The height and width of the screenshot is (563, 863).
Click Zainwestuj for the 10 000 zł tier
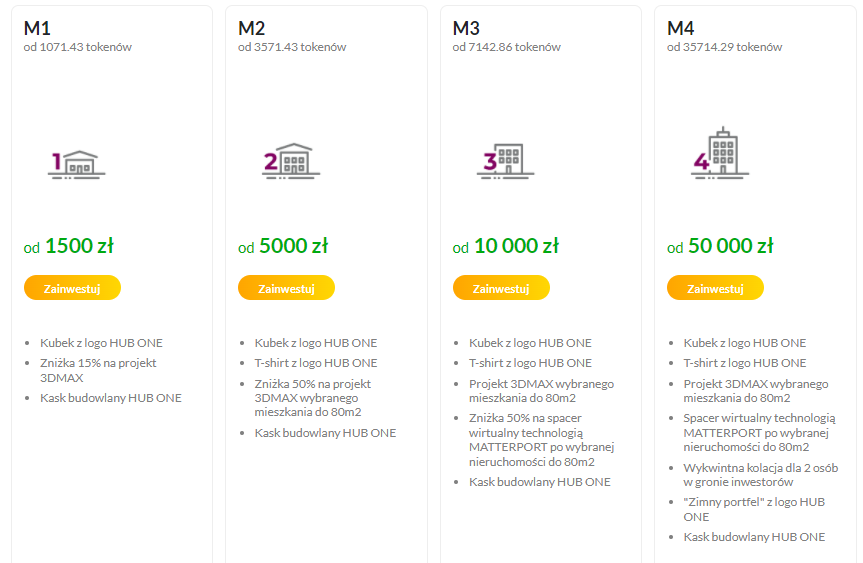coord(501,288)
